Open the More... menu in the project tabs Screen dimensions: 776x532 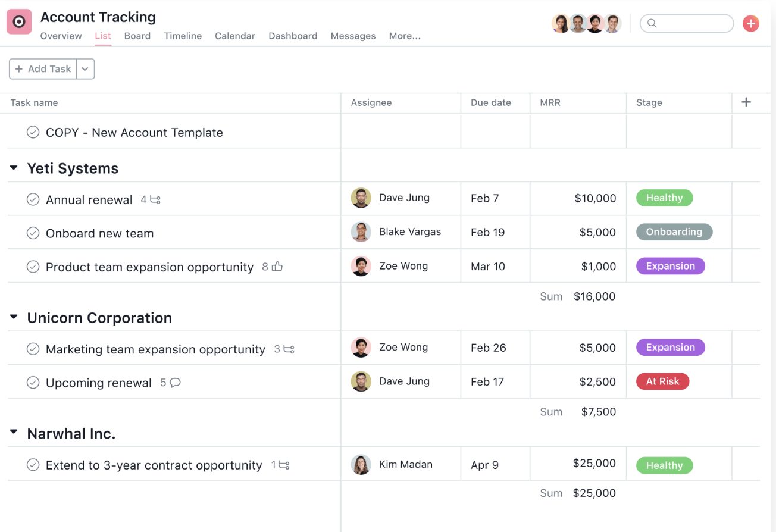[405, 36]
